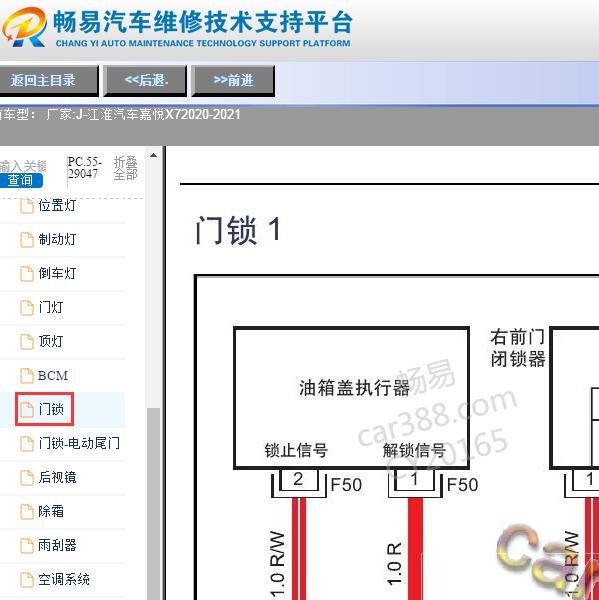Click the document icon beside 制动灯

[x=26, y=240]
